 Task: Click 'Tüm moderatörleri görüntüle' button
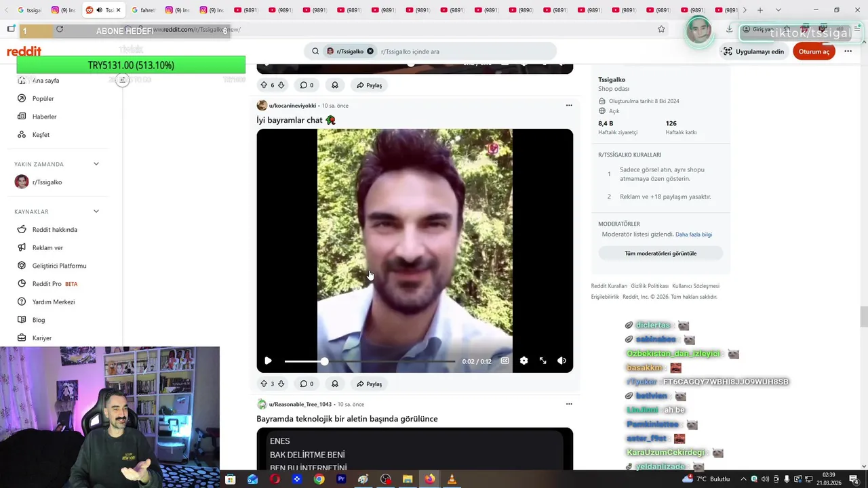tap(660, 253)
